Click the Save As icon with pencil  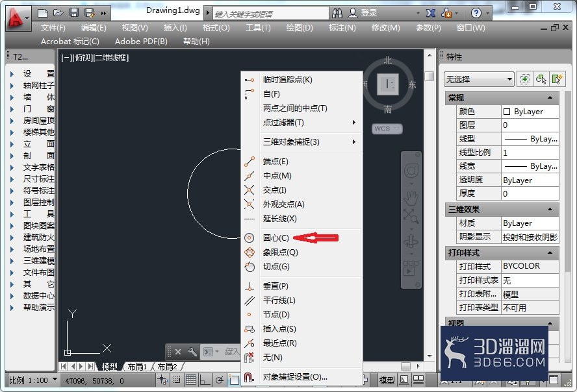(x=90, y=13)
